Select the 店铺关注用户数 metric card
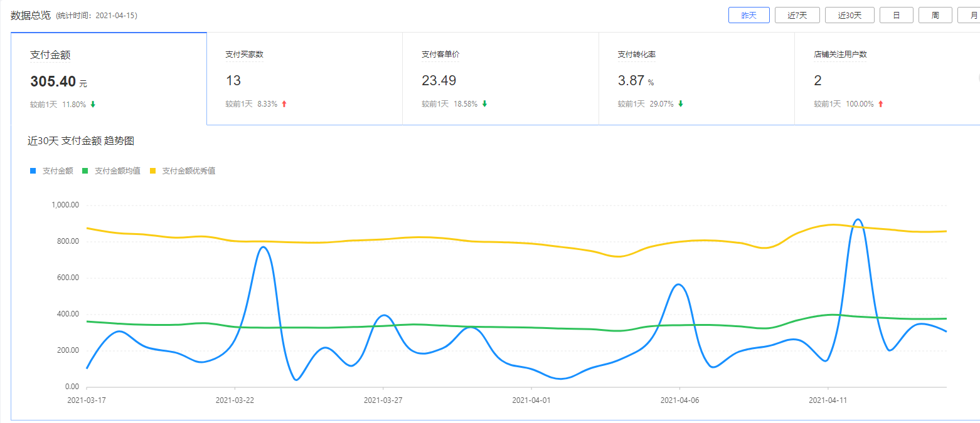The image size is (980, 423). [x=887, y=79]
